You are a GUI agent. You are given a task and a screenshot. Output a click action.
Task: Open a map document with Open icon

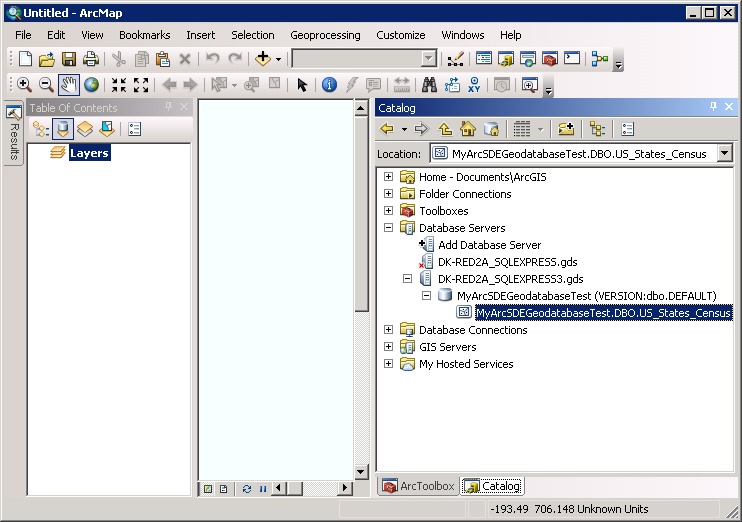click(46, 59)
